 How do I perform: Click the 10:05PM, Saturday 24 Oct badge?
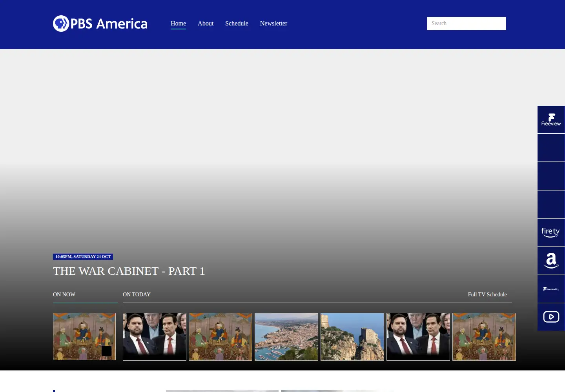(83, 257)
